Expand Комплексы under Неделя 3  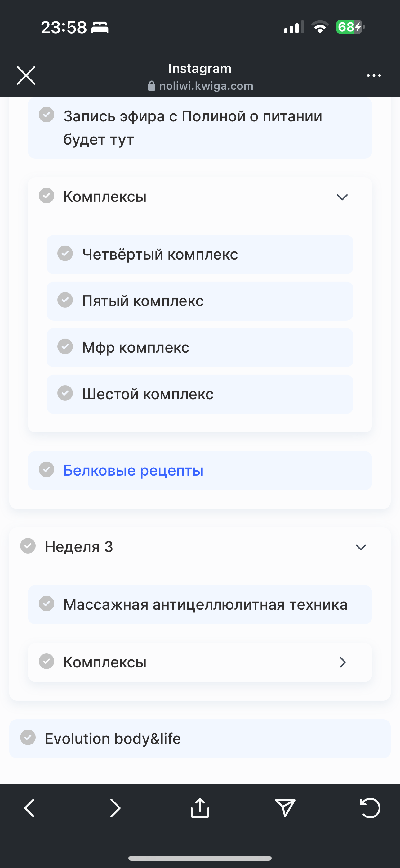(342, 662)
